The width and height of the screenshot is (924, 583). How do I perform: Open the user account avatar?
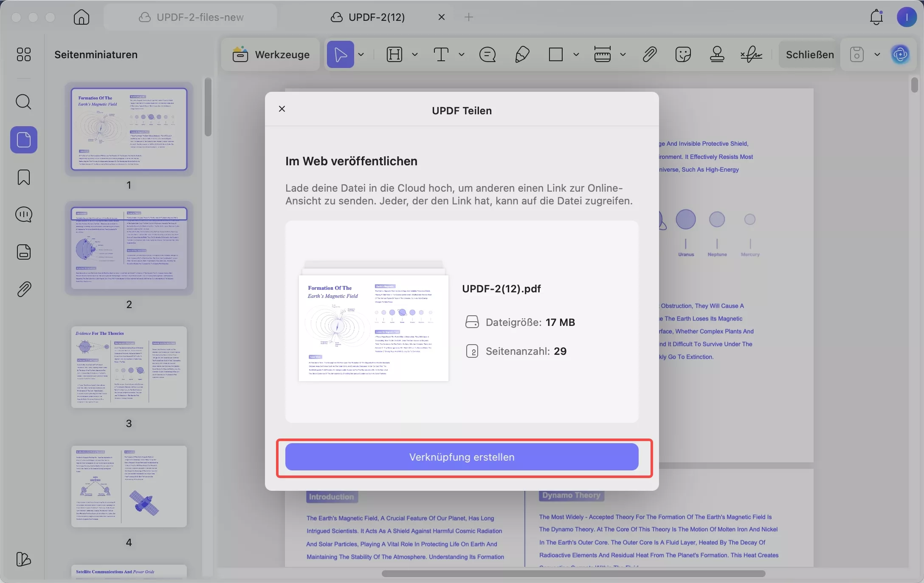click(907, 17)
